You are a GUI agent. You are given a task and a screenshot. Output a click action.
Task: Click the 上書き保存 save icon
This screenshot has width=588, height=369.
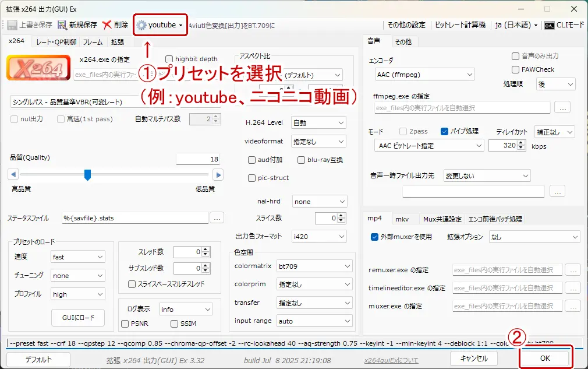point(12,25)
